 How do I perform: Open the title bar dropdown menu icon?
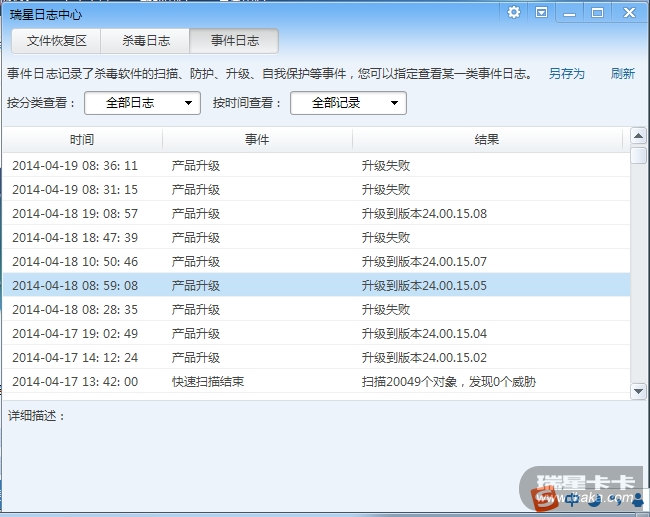541,12
